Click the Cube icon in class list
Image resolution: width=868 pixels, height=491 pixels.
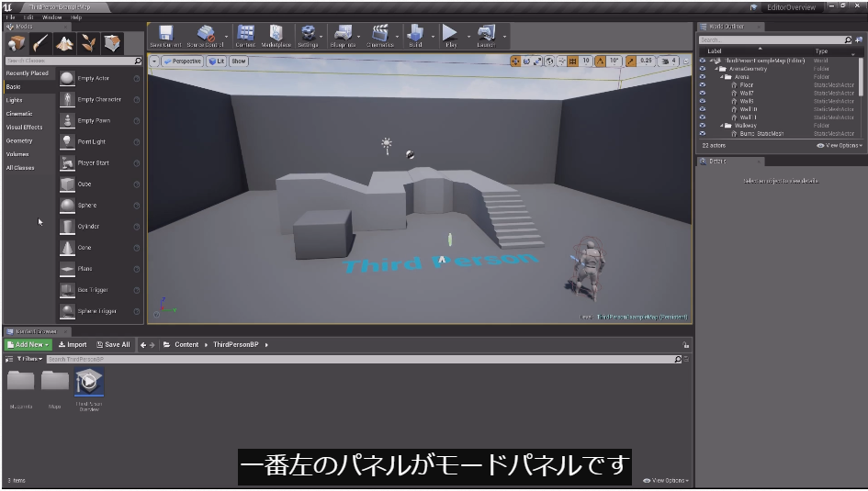(67, 184)
